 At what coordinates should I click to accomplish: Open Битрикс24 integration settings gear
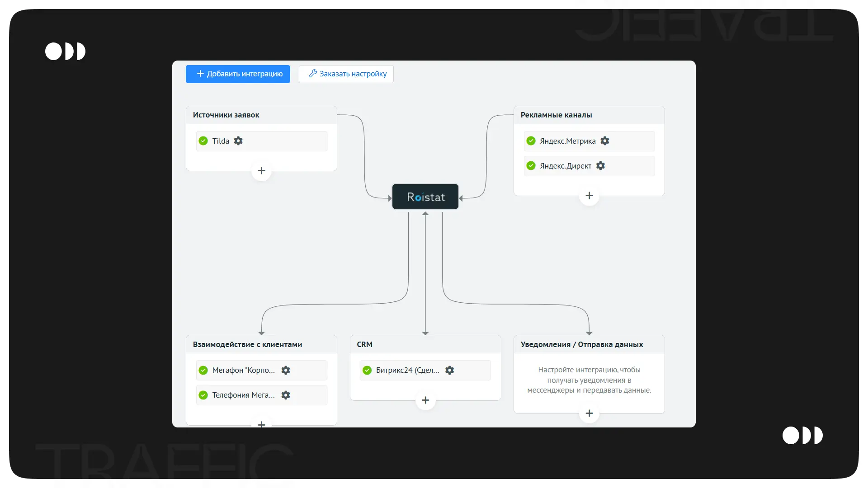tap(449, 370)
